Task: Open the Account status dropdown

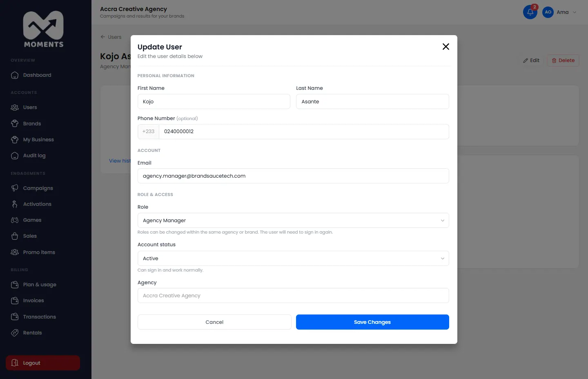Action: pyautogui.click(x=293, y=259)
